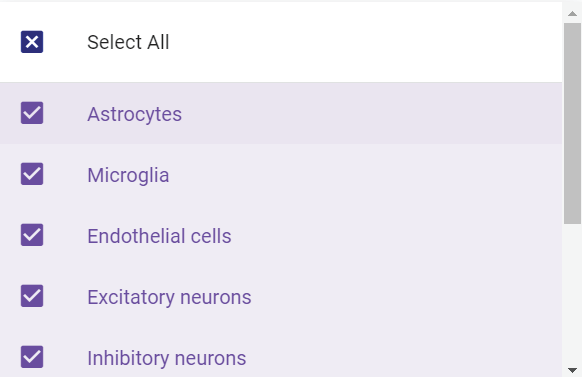Uncheck the Astrocytes checkbox

tap(32, 113)
